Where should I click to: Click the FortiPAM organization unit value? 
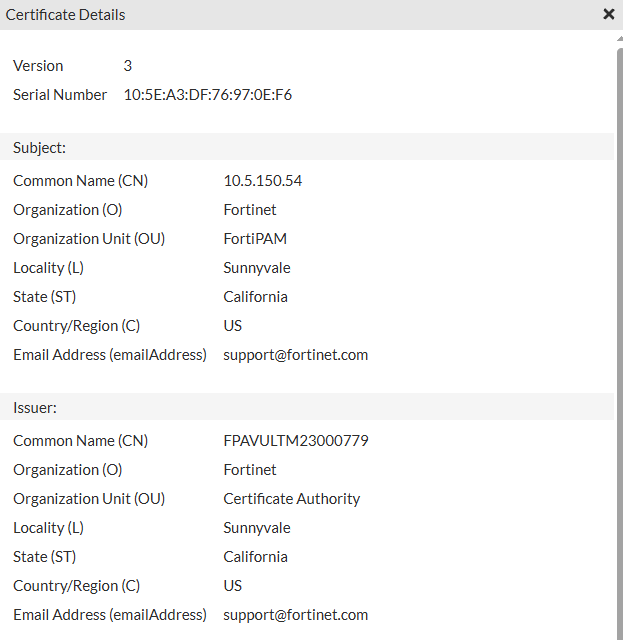click(255, 239)
